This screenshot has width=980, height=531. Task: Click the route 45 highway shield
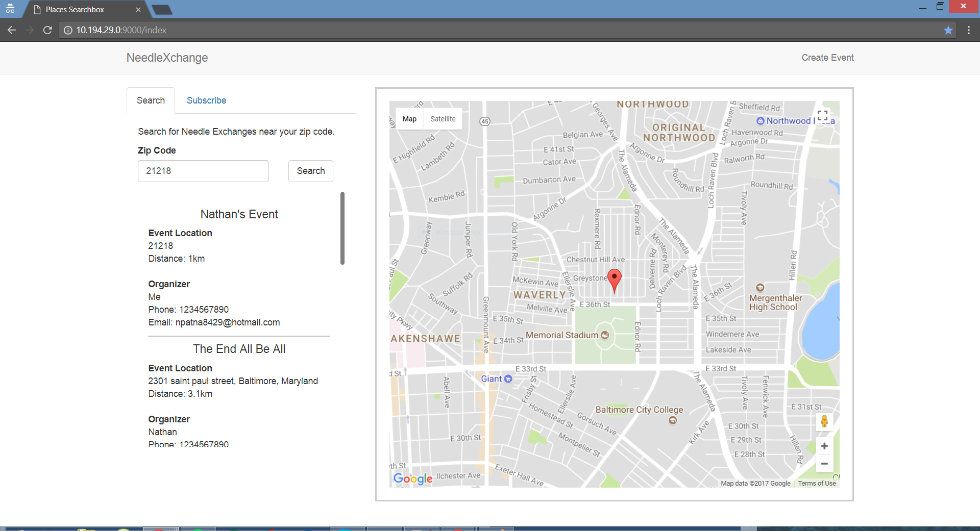pyautogui.click(x=485, y=121)
